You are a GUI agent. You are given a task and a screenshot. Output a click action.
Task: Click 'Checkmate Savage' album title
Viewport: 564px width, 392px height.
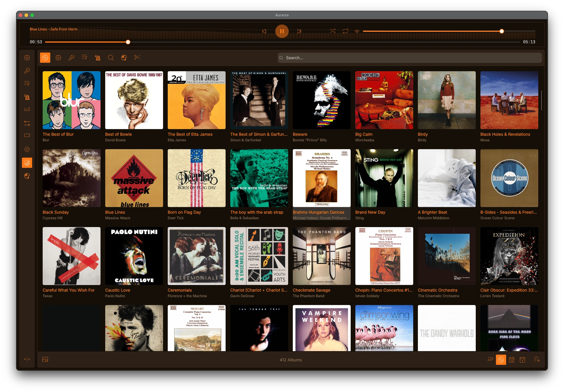click(312, 290)
